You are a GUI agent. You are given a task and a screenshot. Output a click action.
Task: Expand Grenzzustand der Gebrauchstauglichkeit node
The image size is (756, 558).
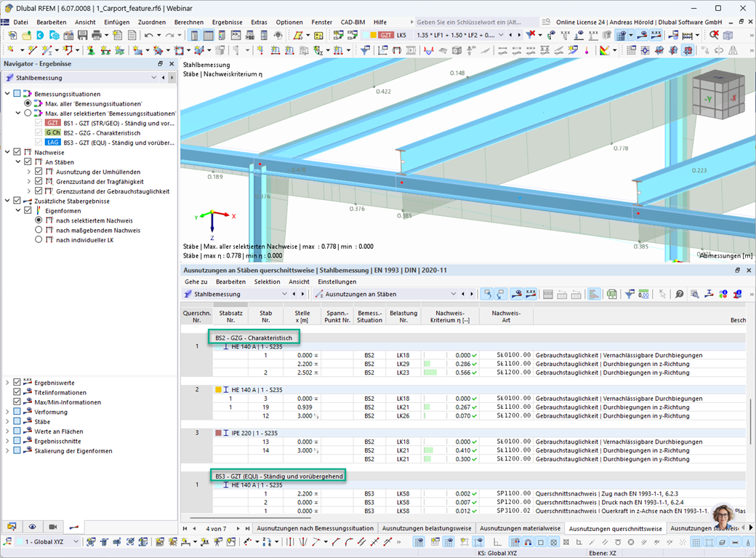tap(28, 191)
